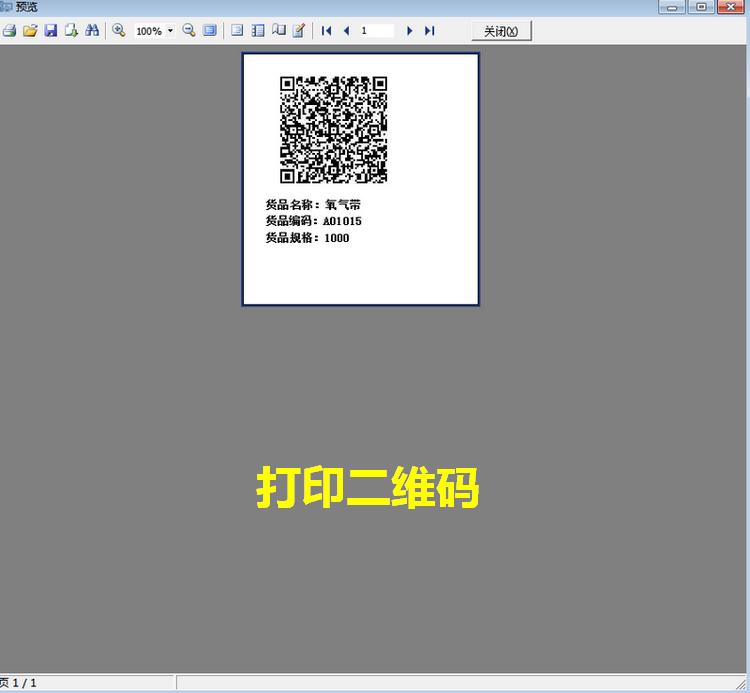The width and height of the screenshot is (750, 693).
Task: Click the QR code on the page
Action: [333, 130]
